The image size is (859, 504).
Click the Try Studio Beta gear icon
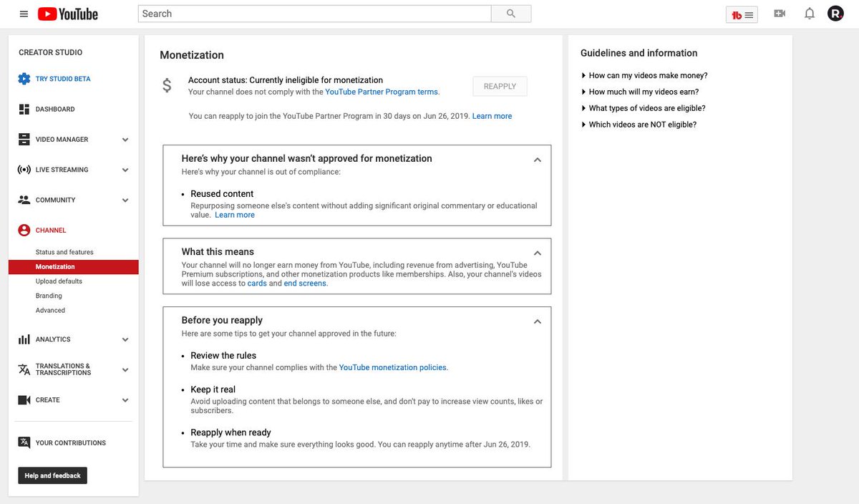[x=24, y=79]
